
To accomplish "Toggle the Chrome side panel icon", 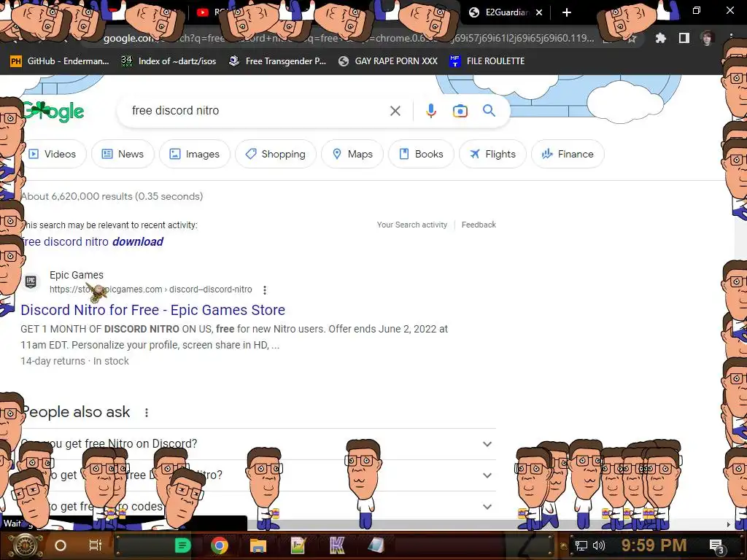I will pos(684,38).
